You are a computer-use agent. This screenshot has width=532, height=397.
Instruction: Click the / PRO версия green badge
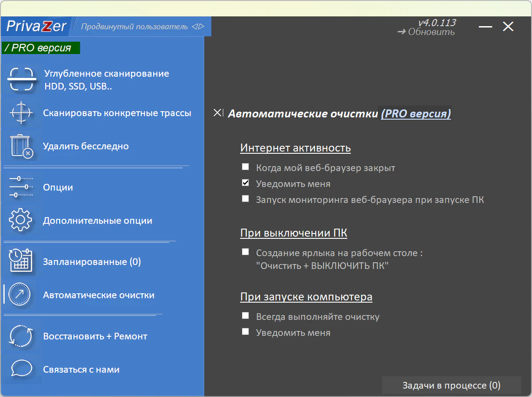coord(41,48)
